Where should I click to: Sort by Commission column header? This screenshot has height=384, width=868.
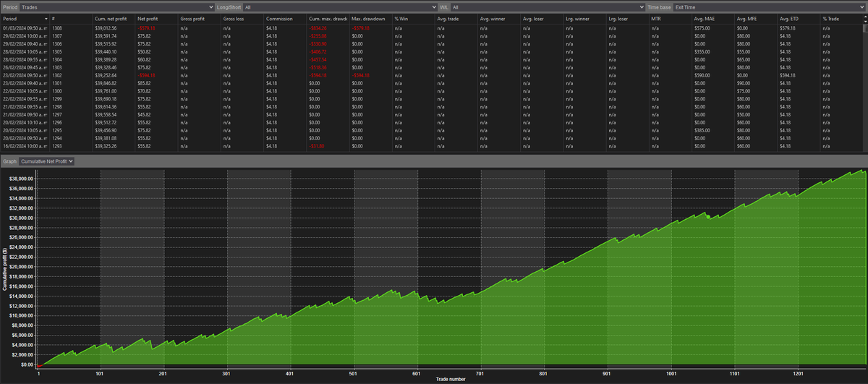284,17
